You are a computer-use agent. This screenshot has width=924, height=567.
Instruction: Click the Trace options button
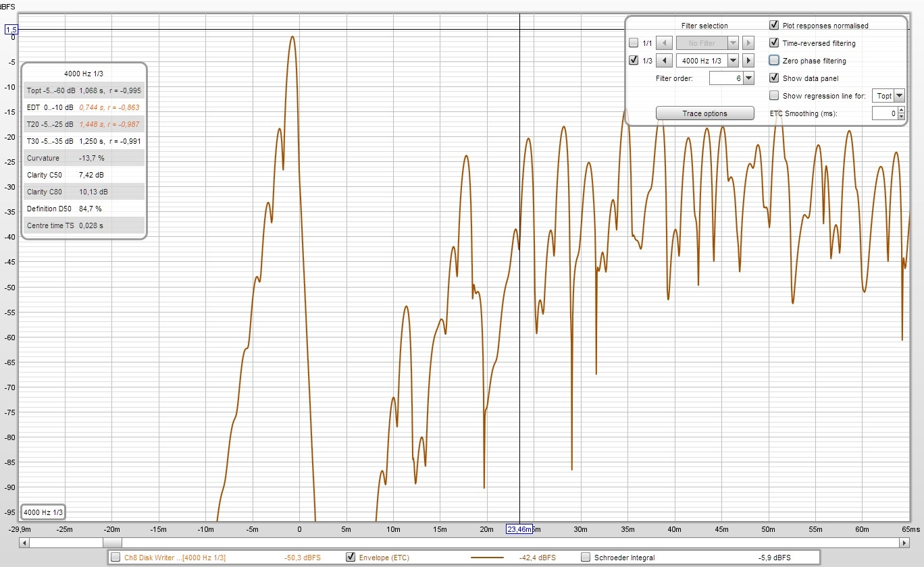click(704, 113)
